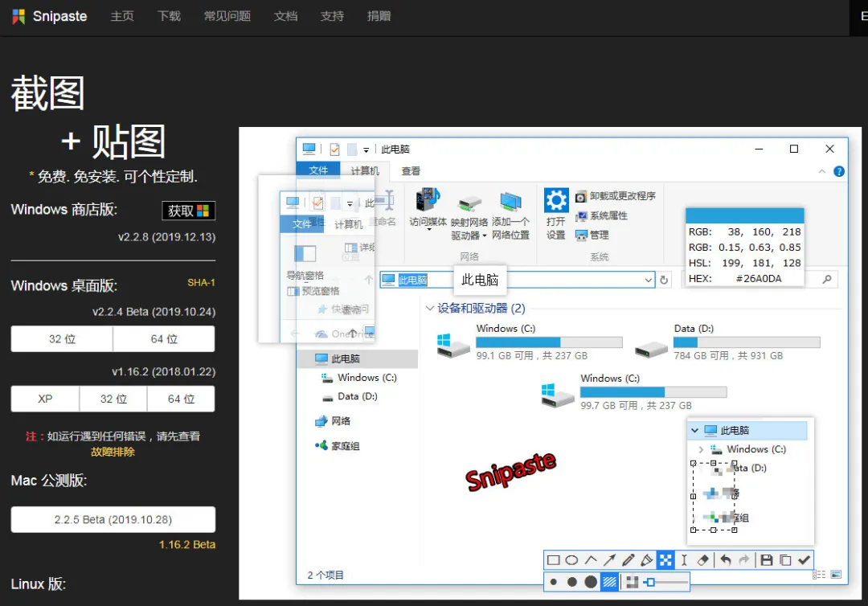Choose the large brush size dot
Image resolution: width=868 pixels, height=606 pixels.
[591, 582]
